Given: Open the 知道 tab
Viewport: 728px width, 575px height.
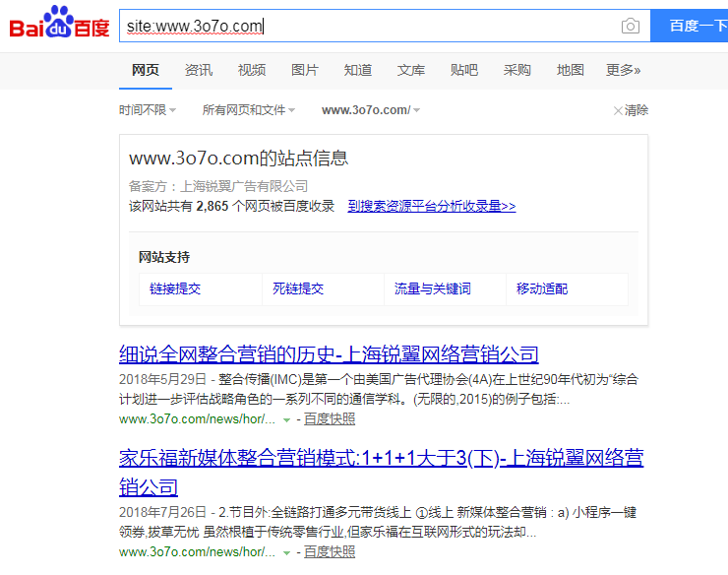Looking at the screenshot, I should [358, 70].
